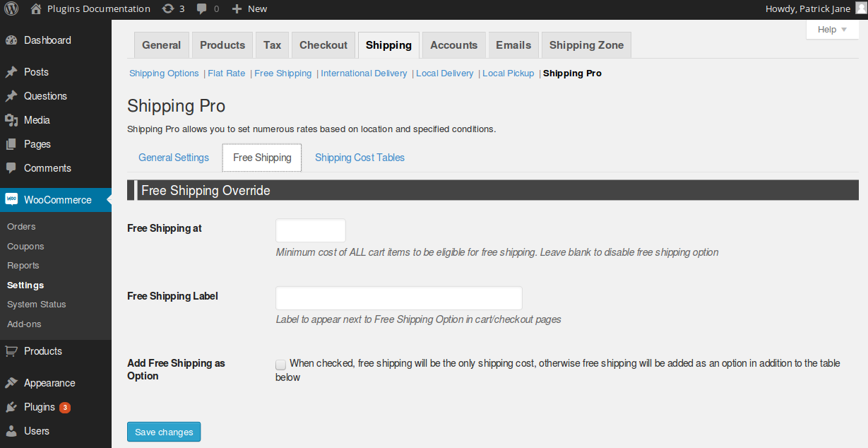Select the Shipping tab
The image size is (868, 448).
[x=388, y=45]
